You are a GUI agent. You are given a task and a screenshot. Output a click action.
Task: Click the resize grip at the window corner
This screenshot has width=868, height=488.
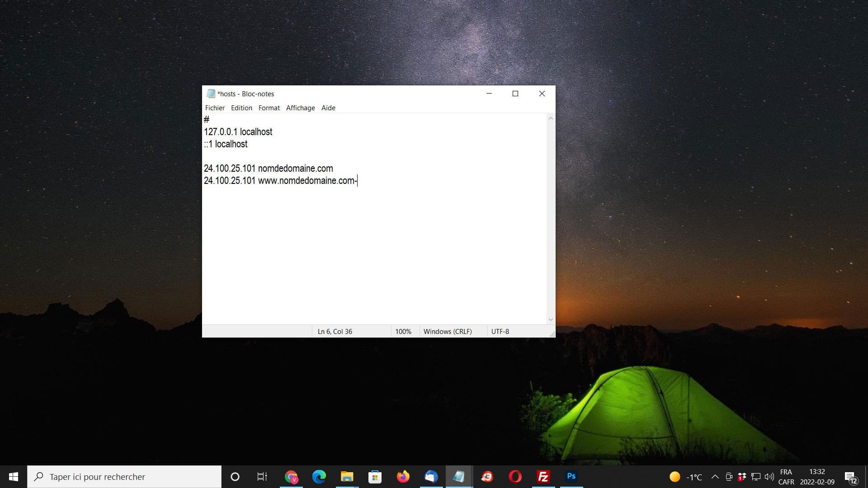coord(552,334)
